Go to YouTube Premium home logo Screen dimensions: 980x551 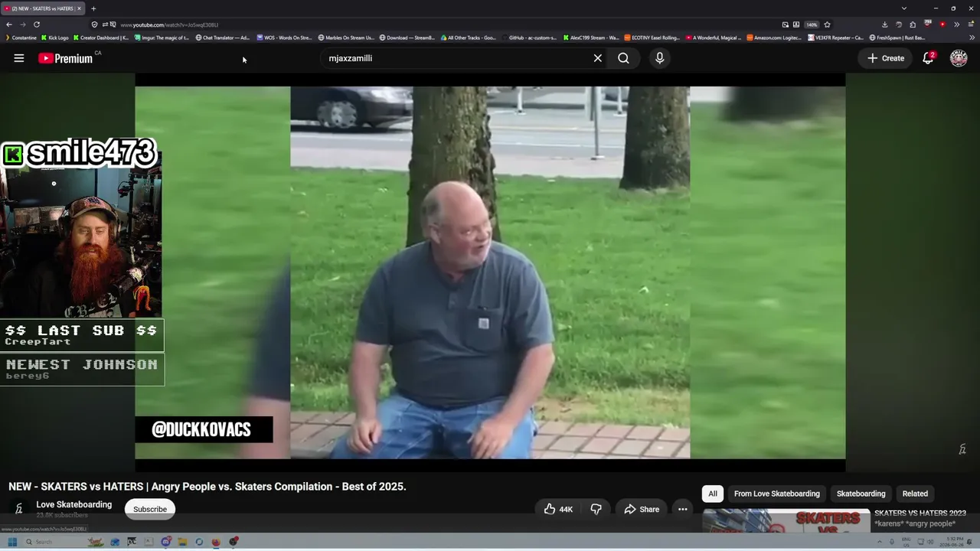pyautogui.click(x=66, y=58)
